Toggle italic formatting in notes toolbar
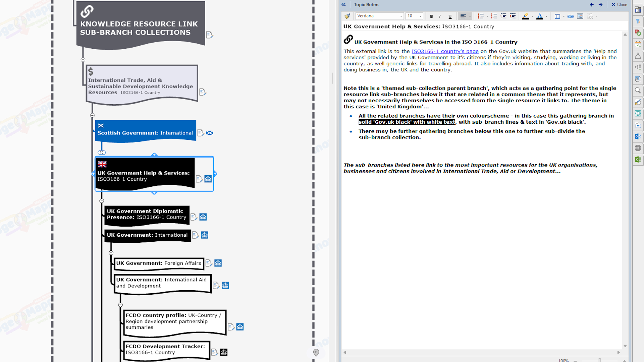This screenshot has width=644, height=362. coord(440,16)
